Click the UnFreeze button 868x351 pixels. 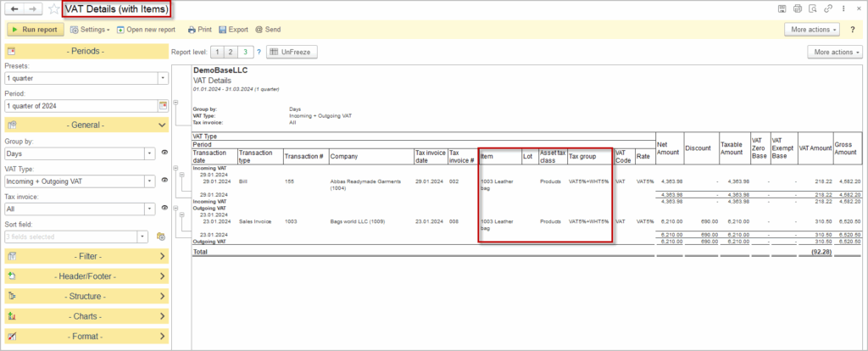[x=292, y=52]
